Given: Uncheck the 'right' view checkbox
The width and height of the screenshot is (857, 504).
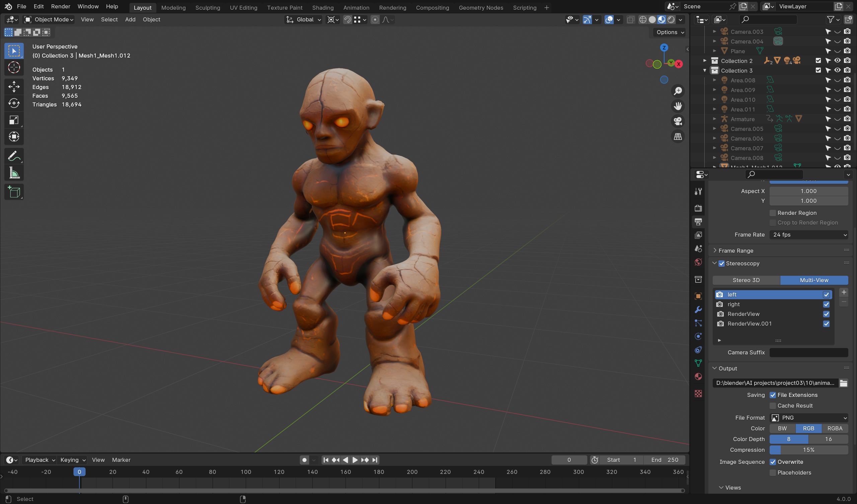Looking at the screenshot, I should click(x=826, y=304).
